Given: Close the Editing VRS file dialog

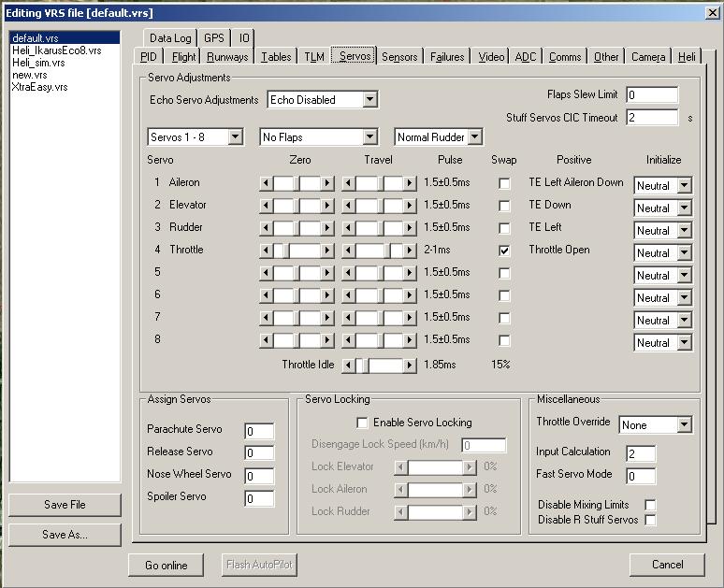Looking at the screenshot, I should point(713,12).
